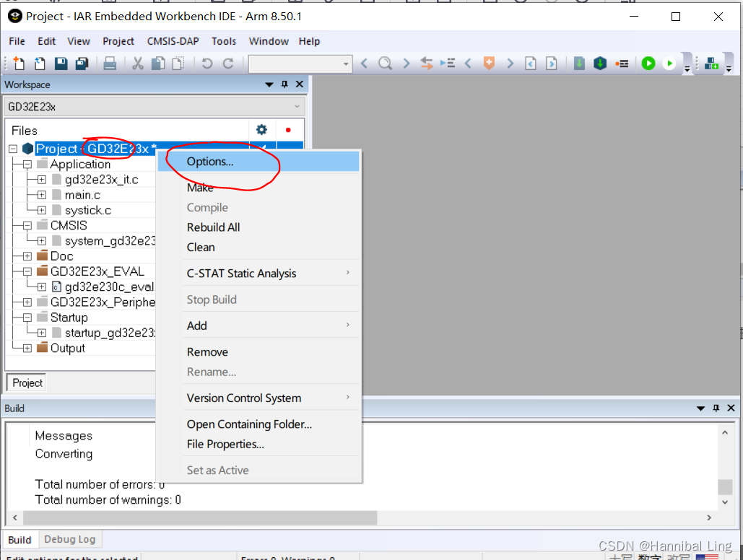Collapse CMSIS folder node
This screenshot has height=560, width=743.
click(x=27, y=226)
